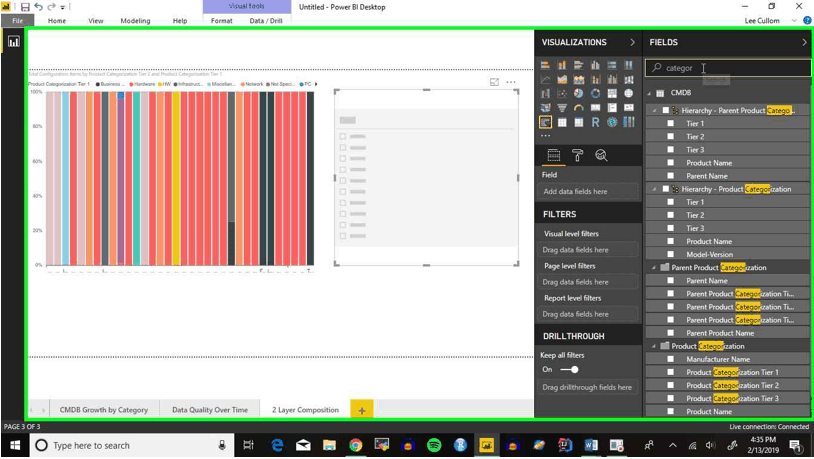Show the Fields well tab icon
Image resolution: width=814 pixels, height=459 pixels.
click(x=553, y=155)
